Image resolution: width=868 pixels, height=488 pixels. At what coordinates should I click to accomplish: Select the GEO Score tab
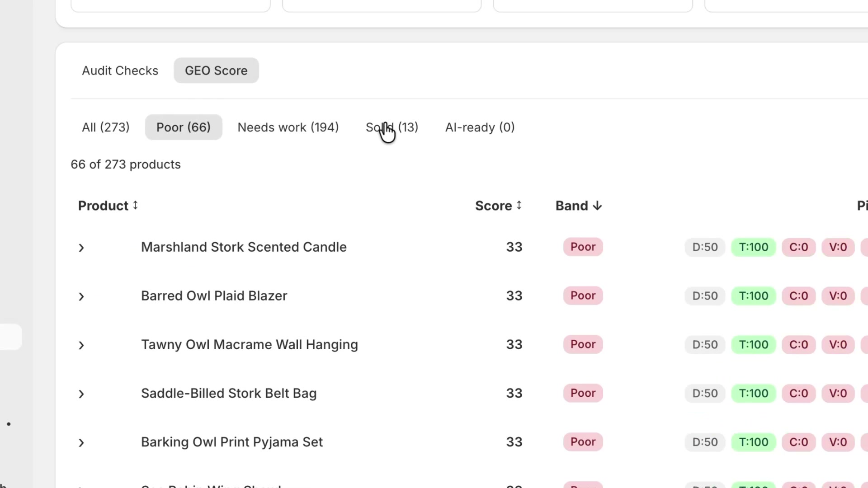pos(216,70)
